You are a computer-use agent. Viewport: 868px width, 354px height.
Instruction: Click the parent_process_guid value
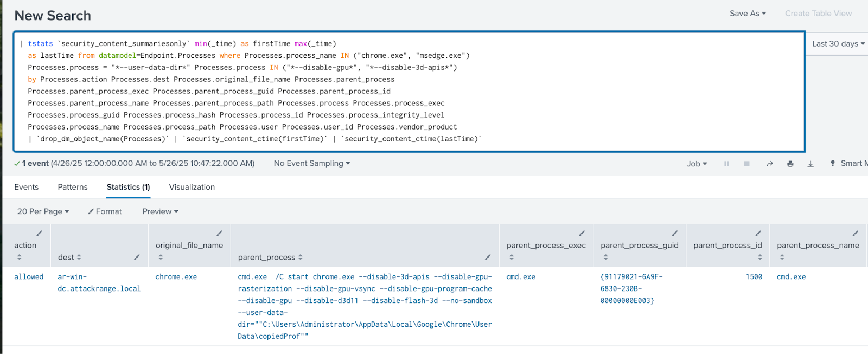tap(631, 289)
